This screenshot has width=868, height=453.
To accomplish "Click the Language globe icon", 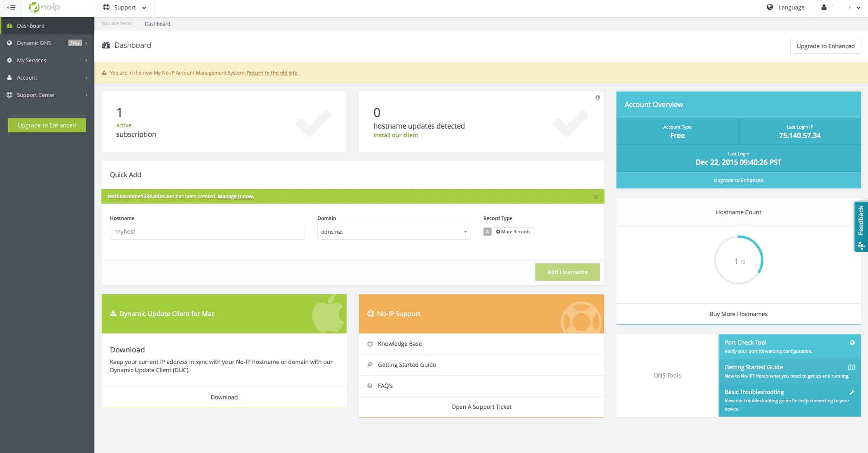I will click(770, 7).
